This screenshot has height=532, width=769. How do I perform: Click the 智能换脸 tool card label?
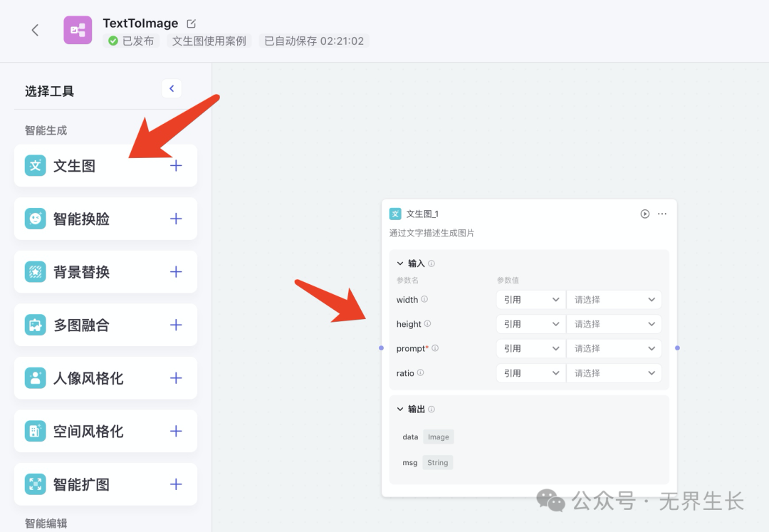coord(81,219)
